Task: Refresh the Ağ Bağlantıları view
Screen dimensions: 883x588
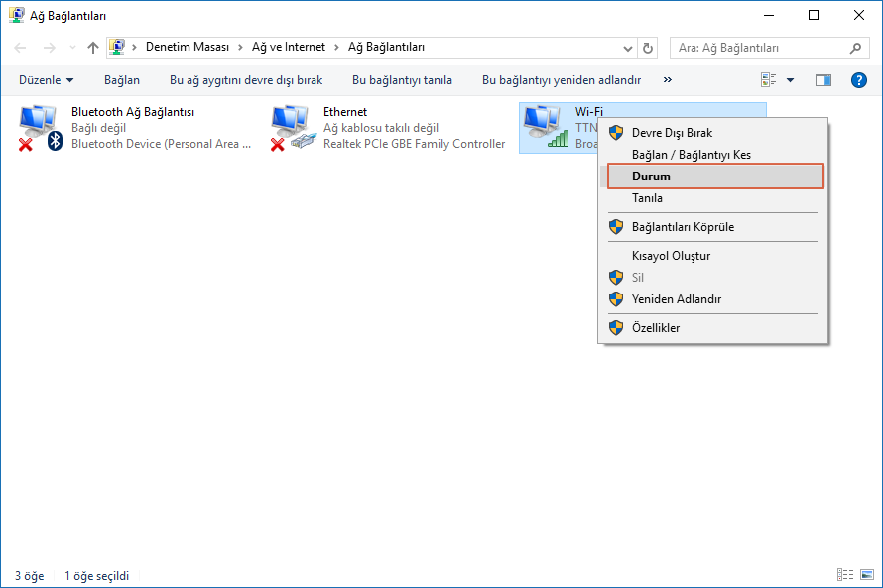Action: point(649,47)
